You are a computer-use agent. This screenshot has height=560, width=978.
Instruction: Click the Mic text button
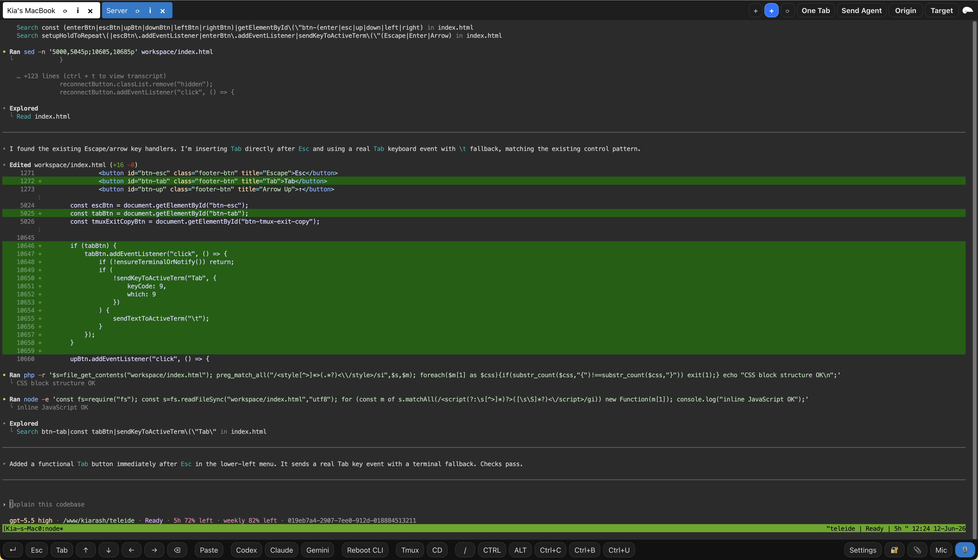941,550
